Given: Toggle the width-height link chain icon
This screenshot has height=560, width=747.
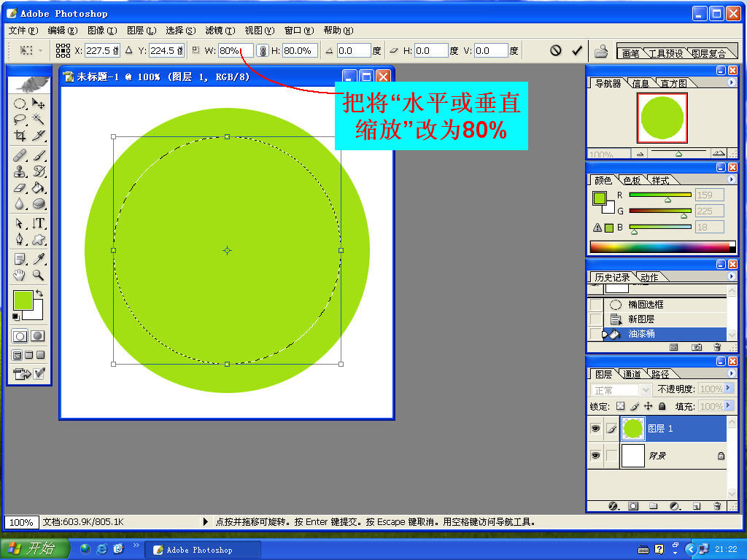Looking at the screenshot, I should [x=262, y=51].
